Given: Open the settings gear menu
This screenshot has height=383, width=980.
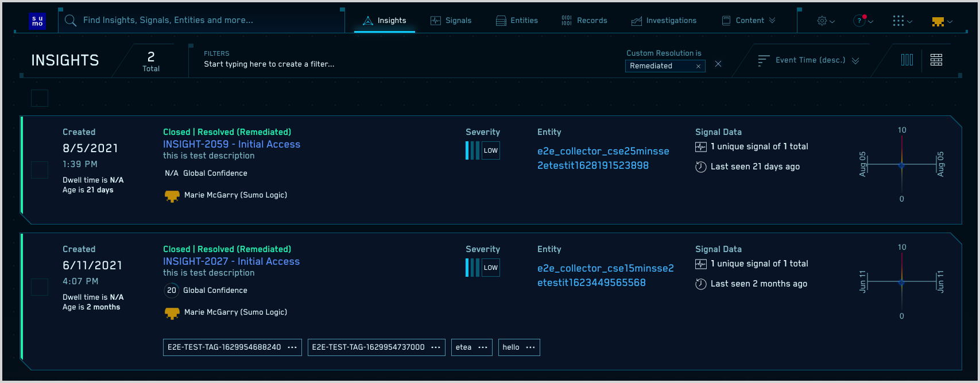Looking at the screenshot, I should click(x=825, y=21).
